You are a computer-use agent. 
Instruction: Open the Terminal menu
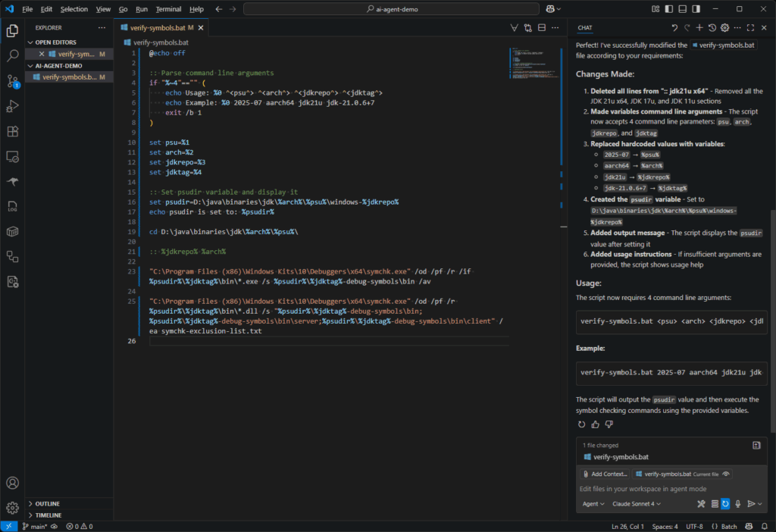(x=168, y=9)
